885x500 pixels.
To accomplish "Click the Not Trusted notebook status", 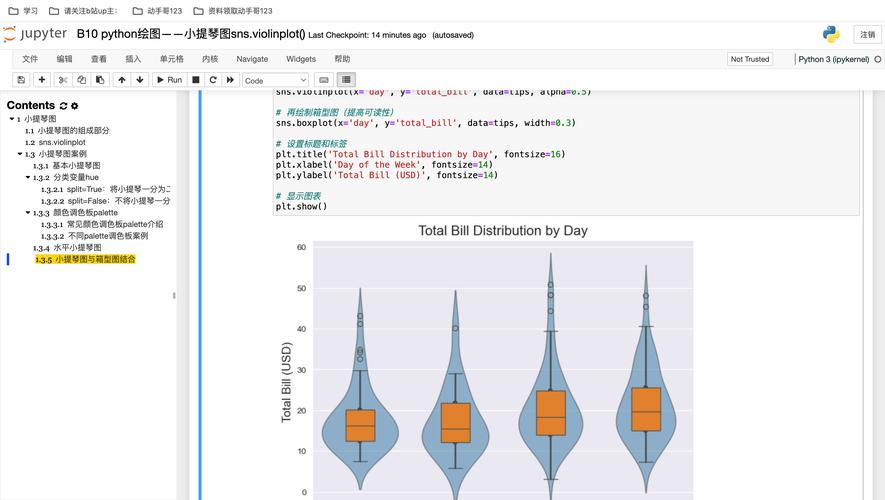I will click(x=750, y=59).
